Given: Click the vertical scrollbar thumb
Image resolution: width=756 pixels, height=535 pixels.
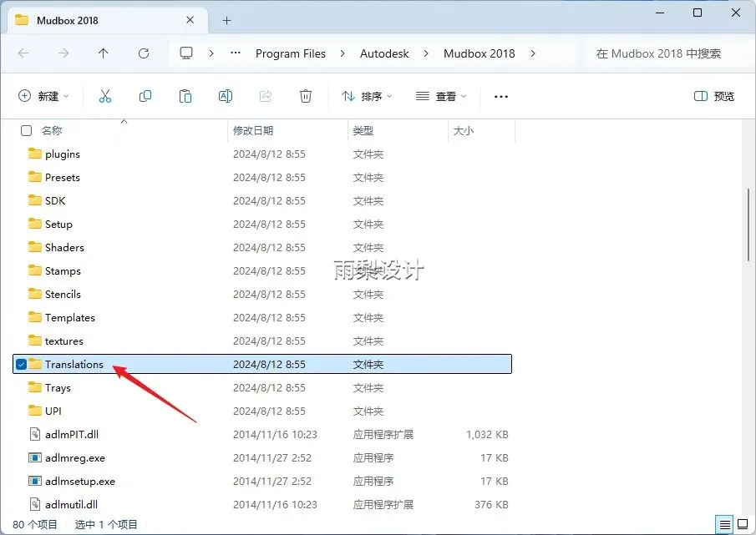Looking at the screenshot, I should [x=748, y=225].
